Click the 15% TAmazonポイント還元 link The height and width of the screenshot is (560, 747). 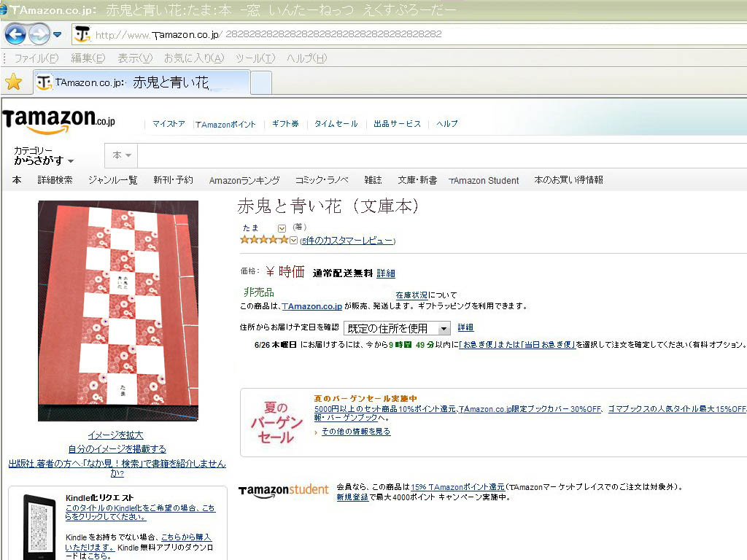click(457, 487)
